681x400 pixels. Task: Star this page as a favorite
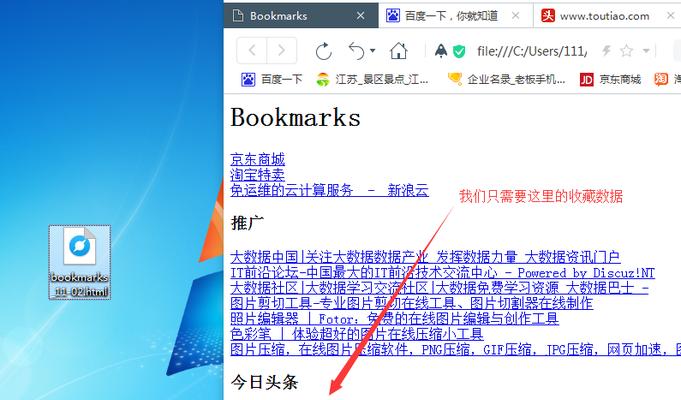pyautogui.click(x=626, y=51)
